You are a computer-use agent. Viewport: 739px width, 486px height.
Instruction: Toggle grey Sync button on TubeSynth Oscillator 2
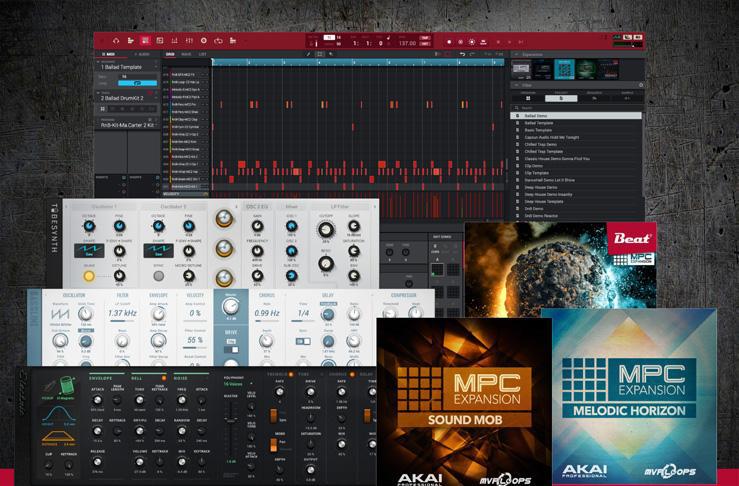click(x=159, y=276)
